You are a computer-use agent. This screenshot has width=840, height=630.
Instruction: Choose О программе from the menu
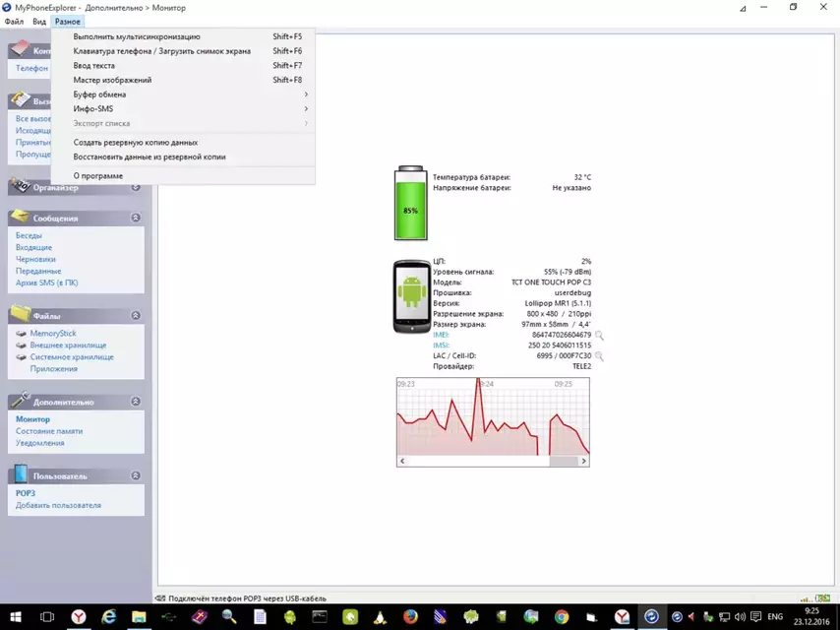pyautogui.click(x=183, y=176)
